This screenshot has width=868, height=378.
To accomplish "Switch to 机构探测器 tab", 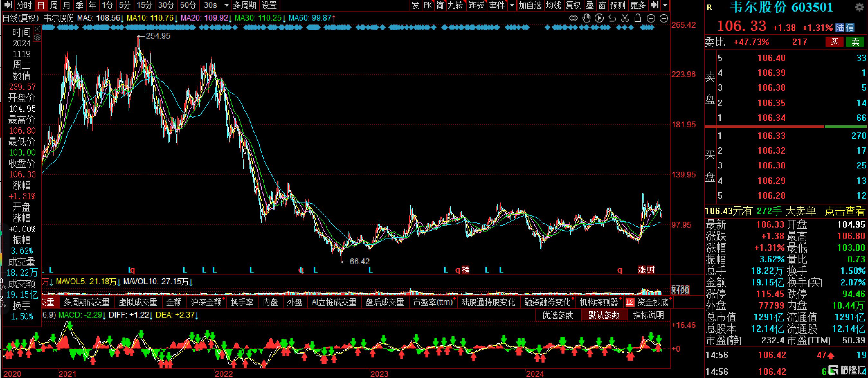I will tap(599, 302).
